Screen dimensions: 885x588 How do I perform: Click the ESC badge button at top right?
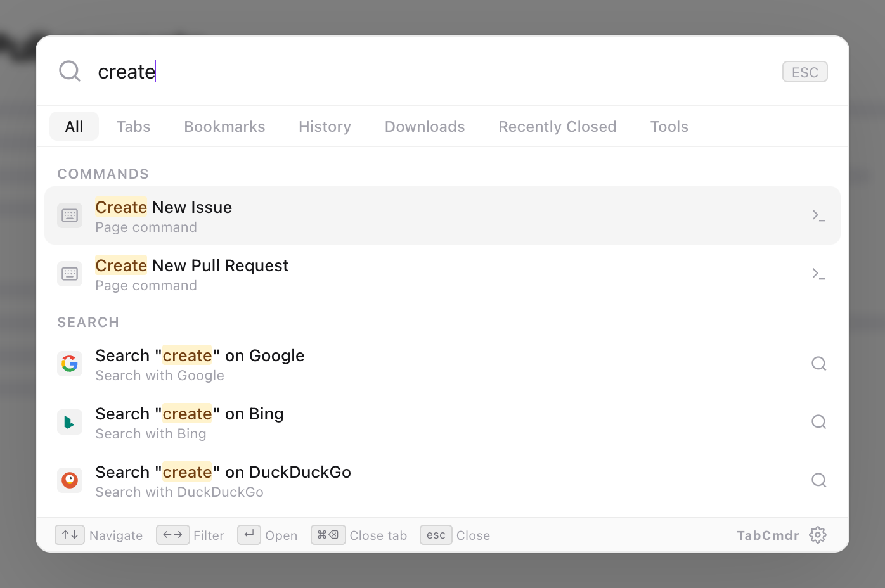(x=804, y=72)
